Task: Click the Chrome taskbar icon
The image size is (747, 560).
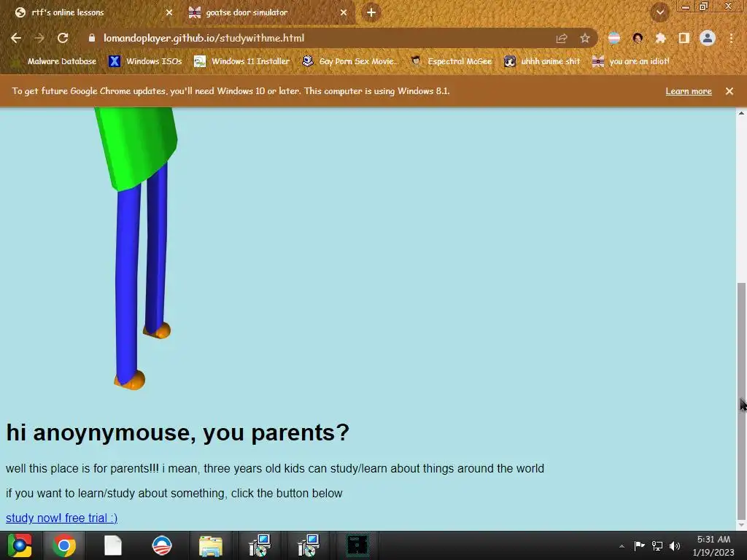Action: click(64, 545)
